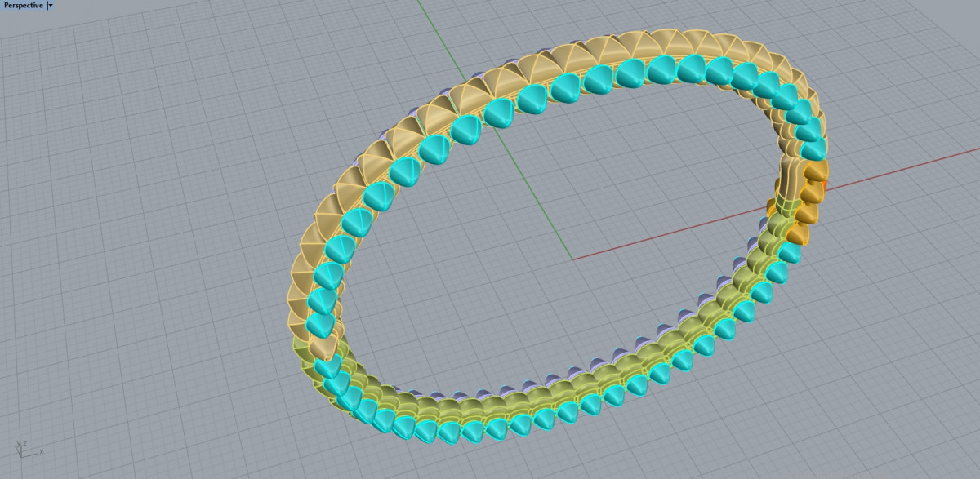Image resolution: width=980 pixels, height=479 pixels.
Task: Click the Perspective viewport title label
Action: (23, 5)
